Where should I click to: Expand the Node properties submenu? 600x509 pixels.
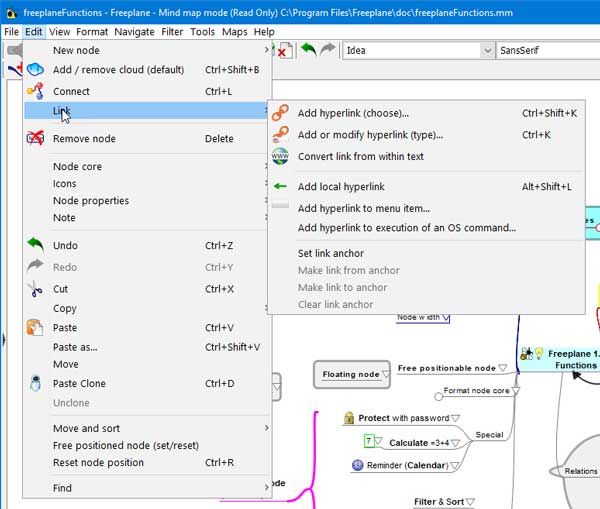147,201
